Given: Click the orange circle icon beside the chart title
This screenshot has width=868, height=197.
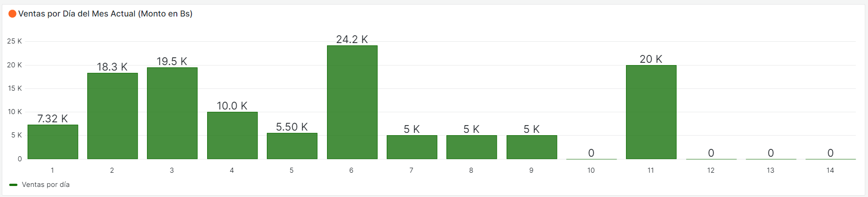Looking at the screenshot, I should pyautogui.click(x=12, y=14).
